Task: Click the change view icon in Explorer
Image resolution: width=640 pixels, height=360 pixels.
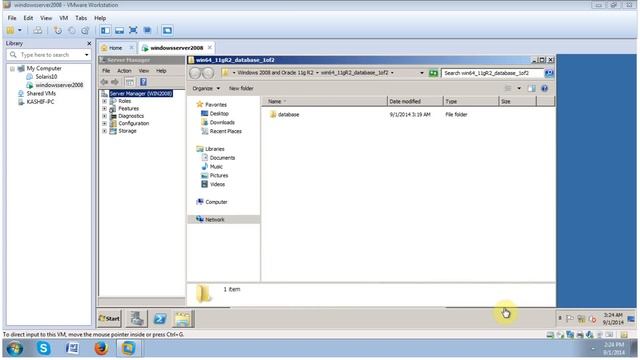Action: click(508, 88)
